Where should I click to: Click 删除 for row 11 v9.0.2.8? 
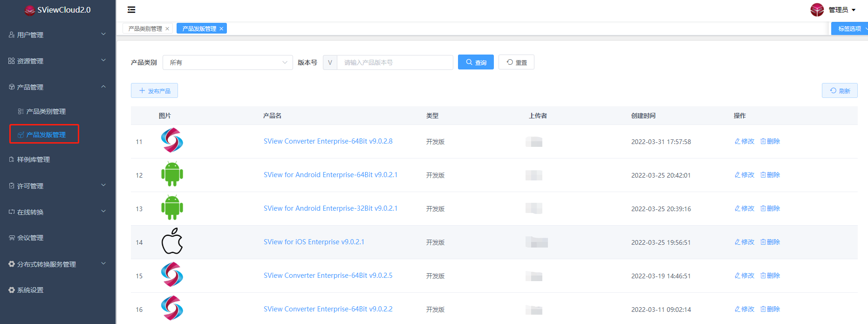click(x=770, y=141)
